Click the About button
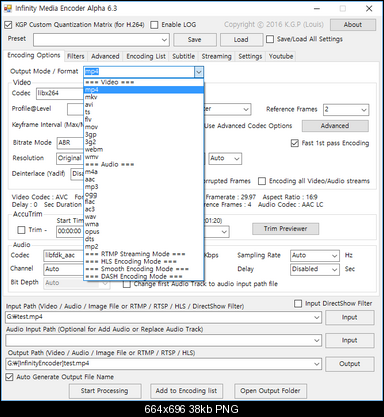Screen dimensions: 384x417 pyautogui.click(x=353, y=25)
